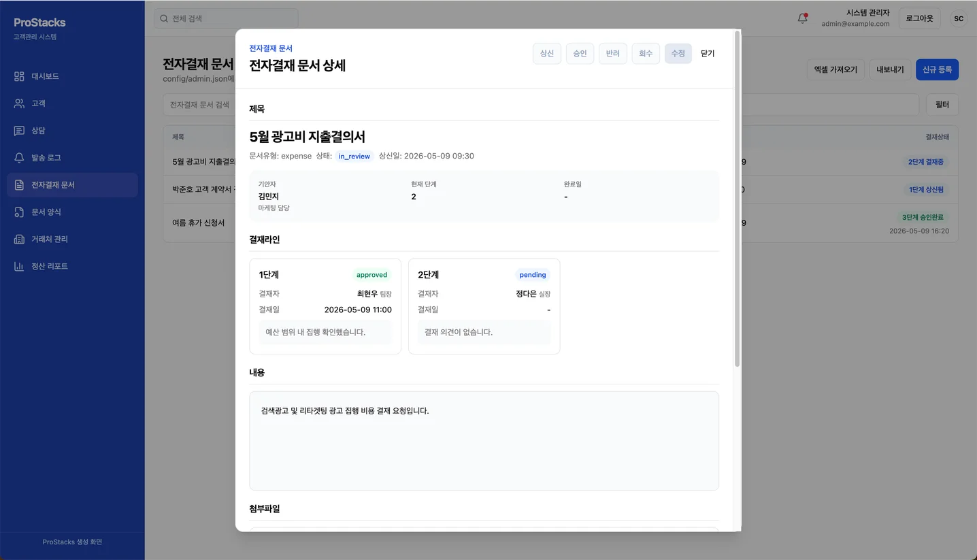Click the 발송 로그 bell icon in sidebar
This screenshot has height=560, width=977.
coord(19,158)
